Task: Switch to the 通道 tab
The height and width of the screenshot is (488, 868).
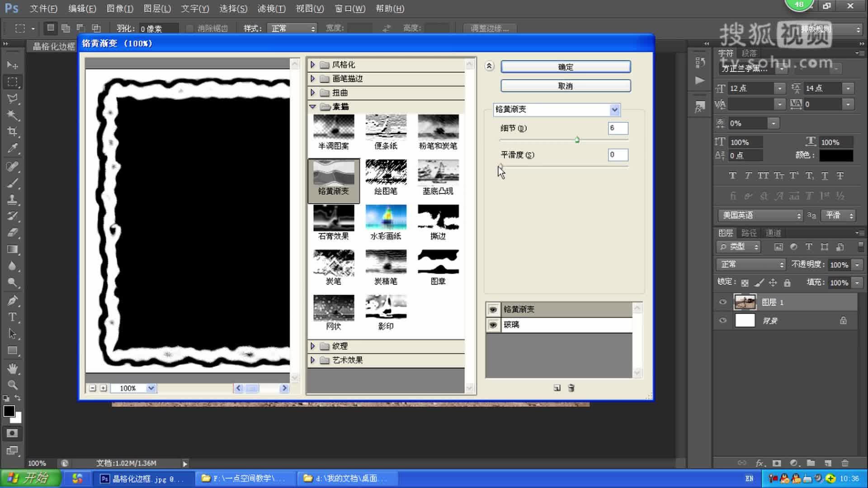Action: (x=773, y=233)
